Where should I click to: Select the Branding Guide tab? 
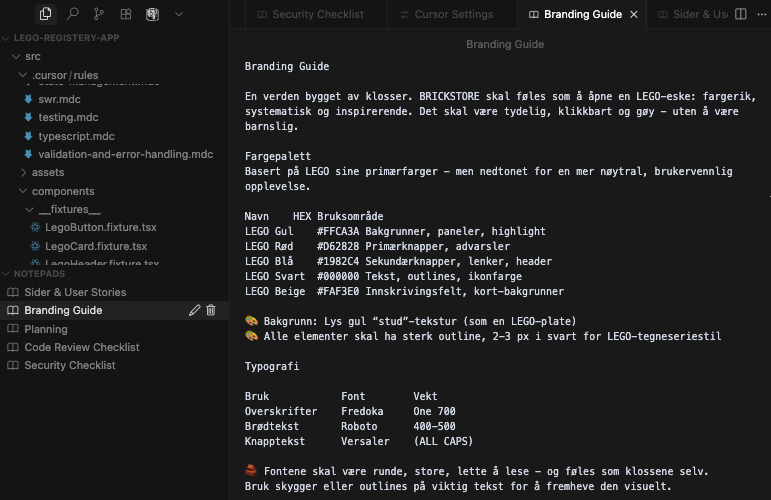coord(582,14)
